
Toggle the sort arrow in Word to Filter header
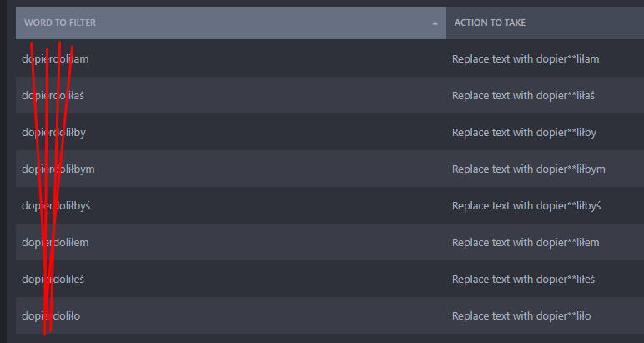click(435, 23)
